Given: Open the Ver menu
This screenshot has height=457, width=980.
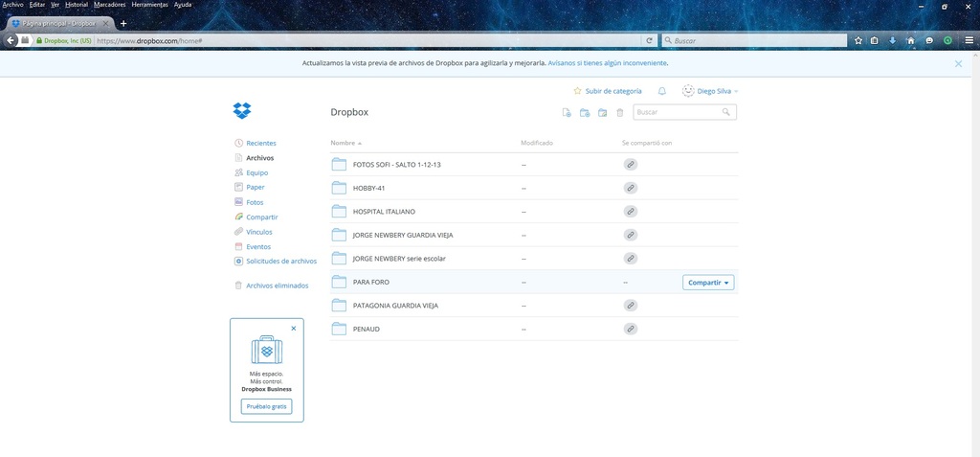Looking at the screenshot, I should pyautogui.click(x=55, y=5).
